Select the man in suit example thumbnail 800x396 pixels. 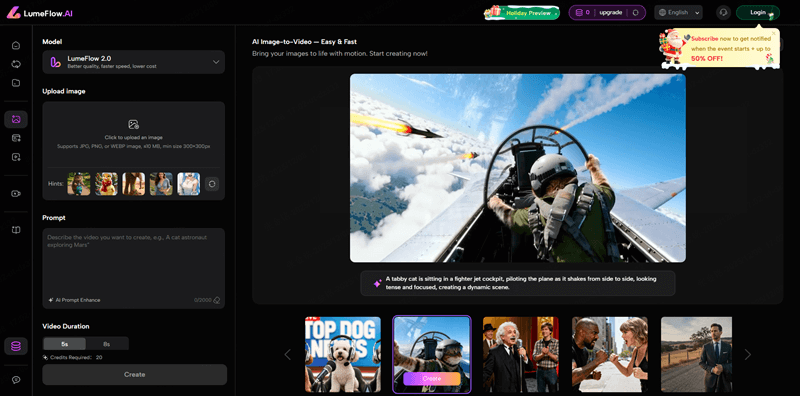[696, 355]
